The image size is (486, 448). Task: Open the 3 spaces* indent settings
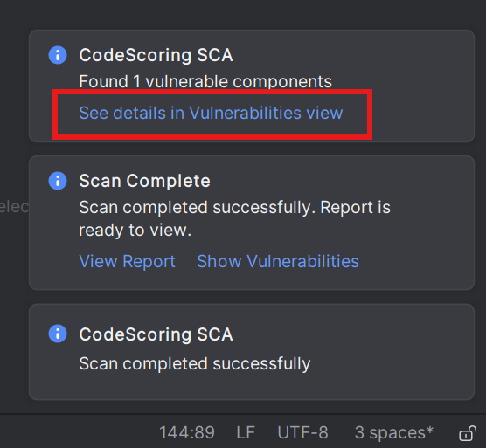(x=394, y=432)
